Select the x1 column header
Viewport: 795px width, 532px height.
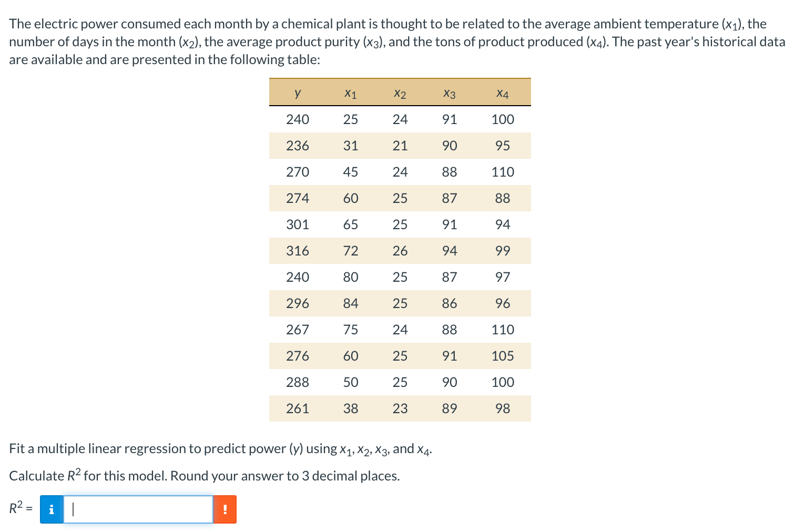click(x=350, y=93)
